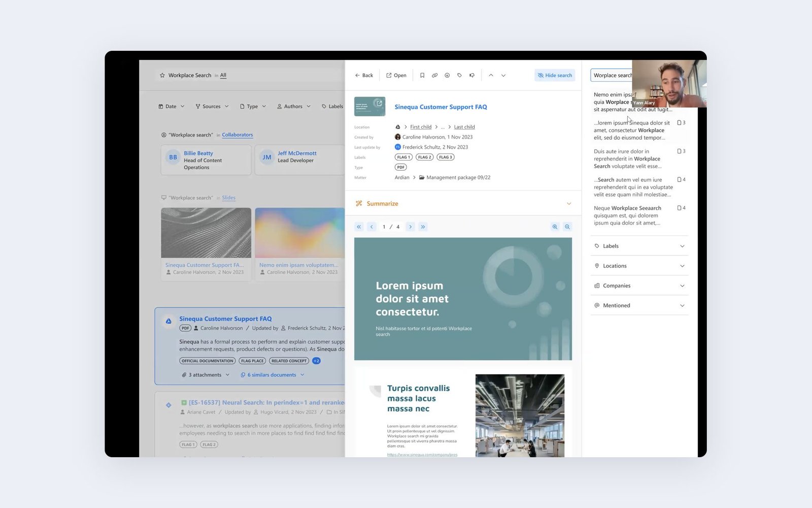812x508 pixels.
Task: Click the download icon in preview toolbar
Action: pos(447,75)
